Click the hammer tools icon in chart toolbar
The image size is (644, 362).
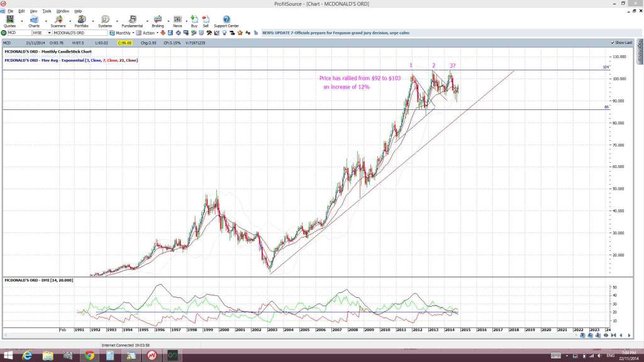point(209,33)
